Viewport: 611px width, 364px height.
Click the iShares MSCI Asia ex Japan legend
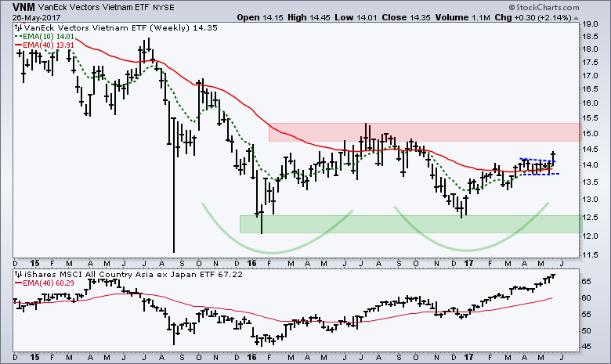[133, 275]
